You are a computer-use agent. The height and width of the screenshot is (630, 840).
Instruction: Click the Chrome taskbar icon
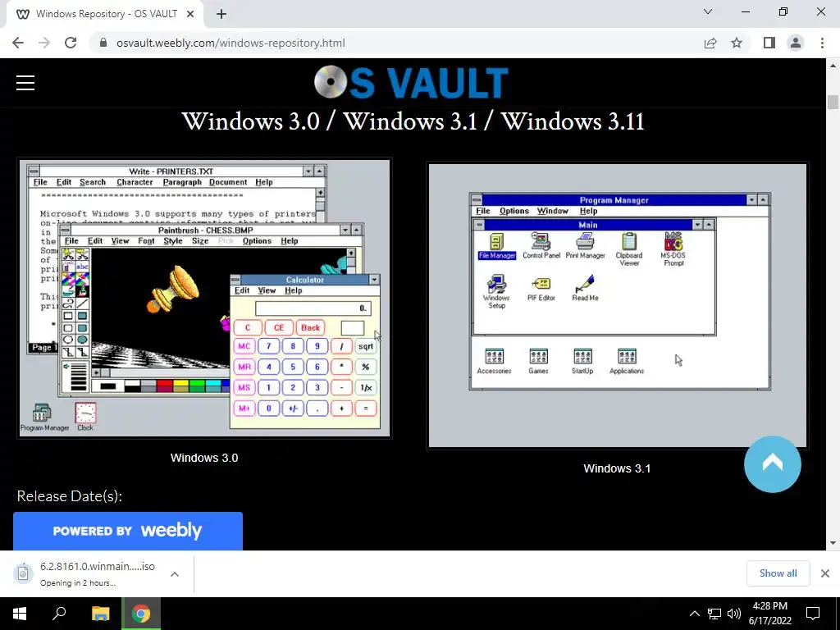pos(141,614)
